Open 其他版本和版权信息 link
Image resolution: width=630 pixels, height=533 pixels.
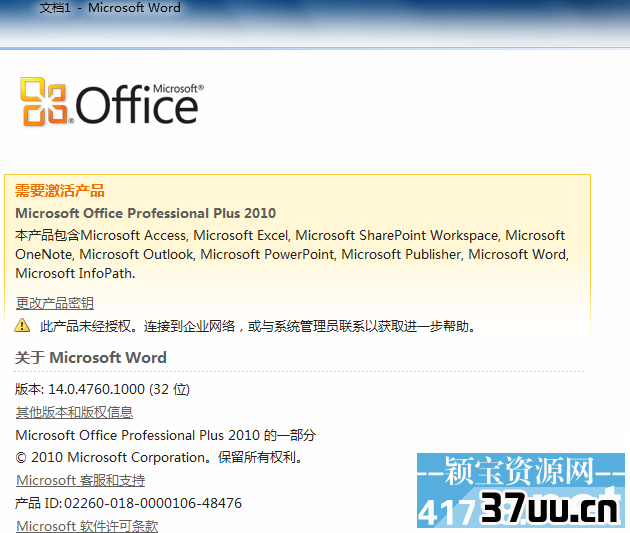coord(74,413)
